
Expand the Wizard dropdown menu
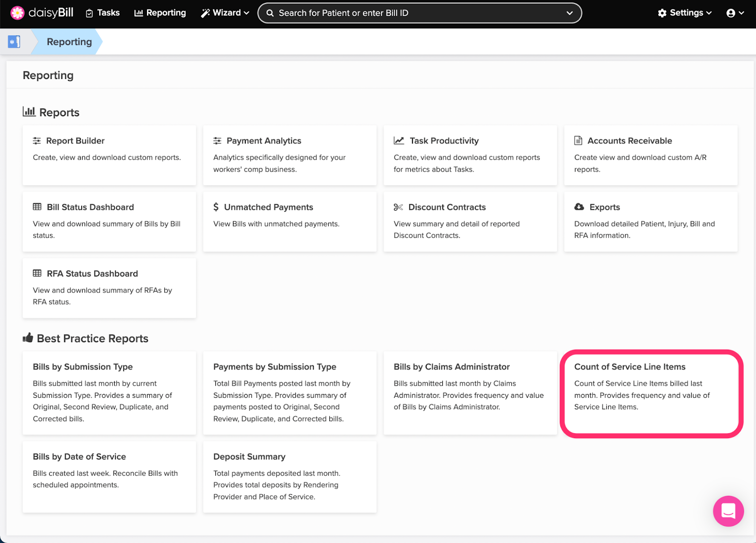[225, 13]
